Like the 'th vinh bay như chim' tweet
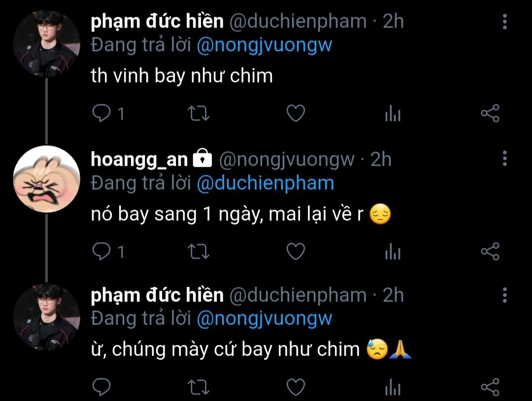The image size is (532, 401). (296, 113)
